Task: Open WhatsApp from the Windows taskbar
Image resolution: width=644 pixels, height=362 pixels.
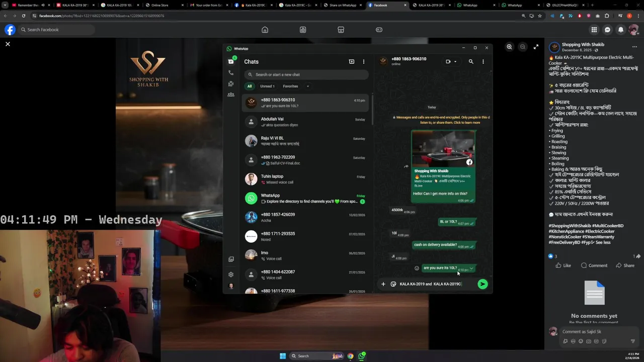Action: [x=362, y=356]
